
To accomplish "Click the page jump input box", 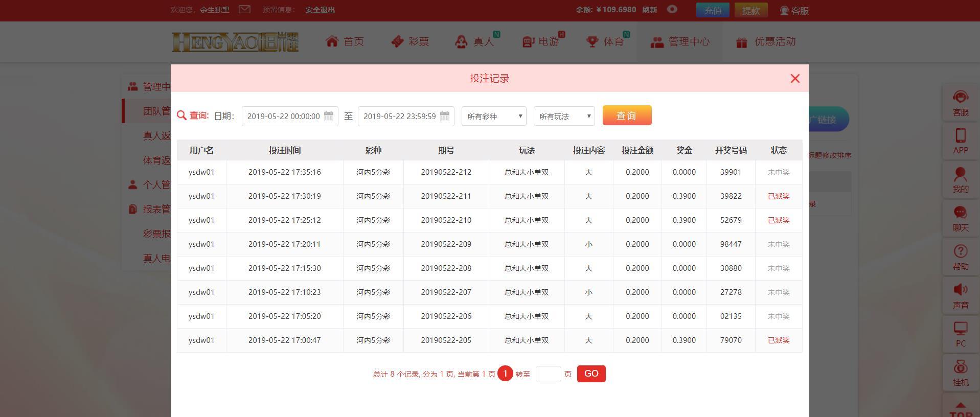I will [548, 374].
